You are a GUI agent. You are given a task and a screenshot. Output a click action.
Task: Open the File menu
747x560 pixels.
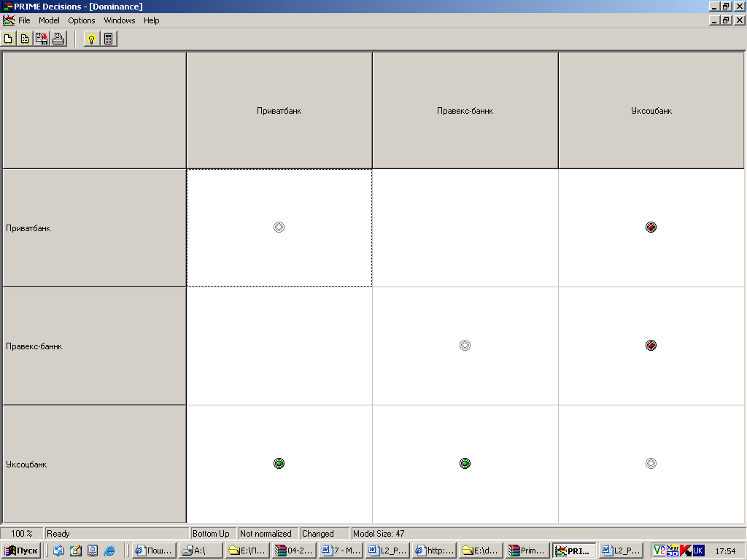[x=24, y=20]
